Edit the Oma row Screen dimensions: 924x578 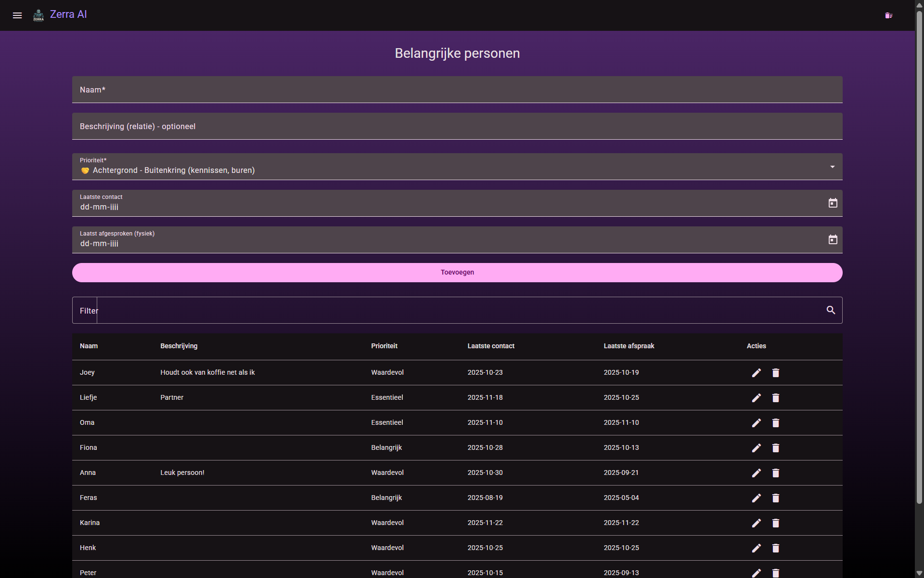[x=757, y=423]
